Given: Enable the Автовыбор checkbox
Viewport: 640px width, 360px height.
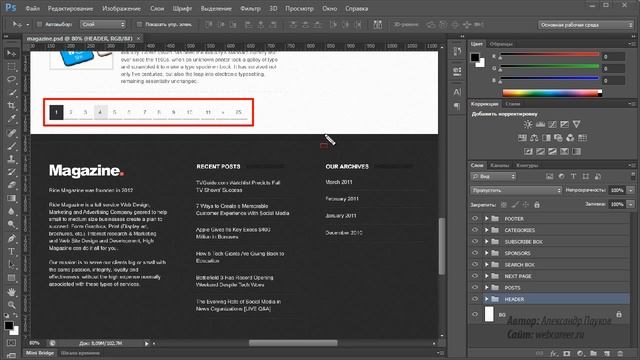Looking at the screenshot, I should click(x=40, y=24).
